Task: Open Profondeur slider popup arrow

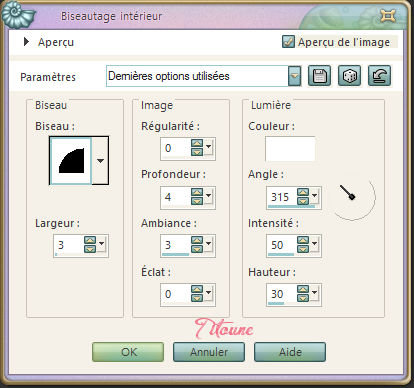Action: 209,195
